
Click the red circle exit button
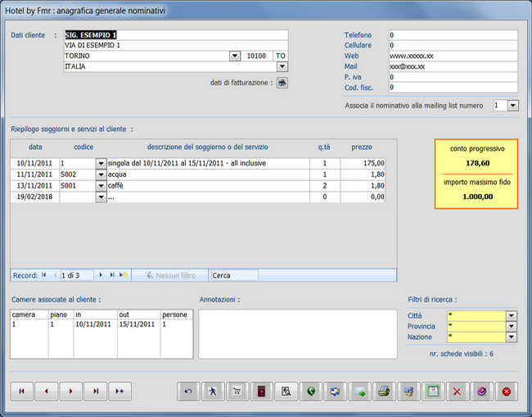pos(506,391)
